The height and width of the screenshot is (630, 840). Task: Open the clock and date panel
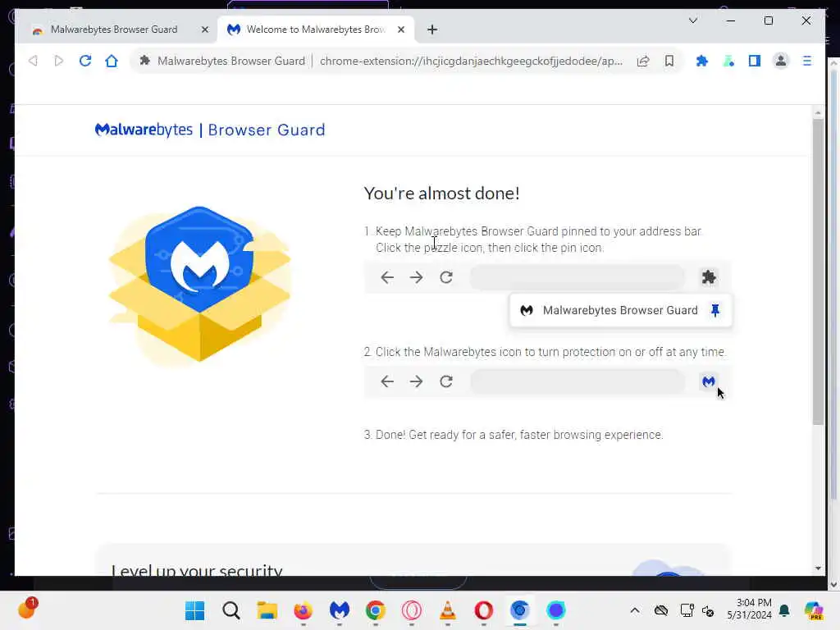(749, 609)
